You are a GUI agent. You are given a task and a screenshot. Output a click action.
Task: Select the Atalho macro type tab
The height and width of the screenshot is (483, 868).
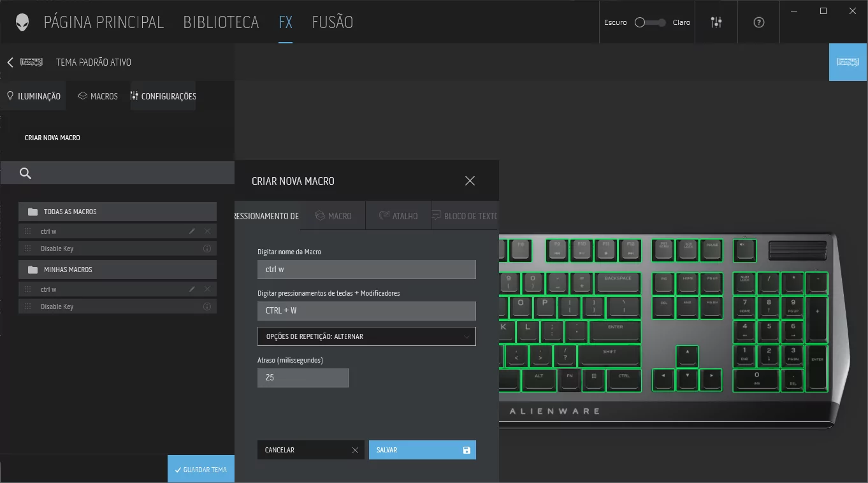click(398, 216)
